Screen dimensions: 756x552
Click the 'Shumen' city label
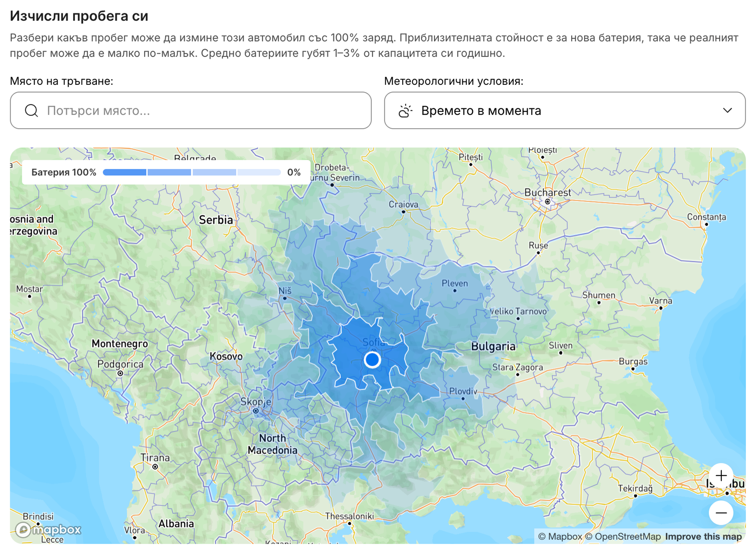599,295
